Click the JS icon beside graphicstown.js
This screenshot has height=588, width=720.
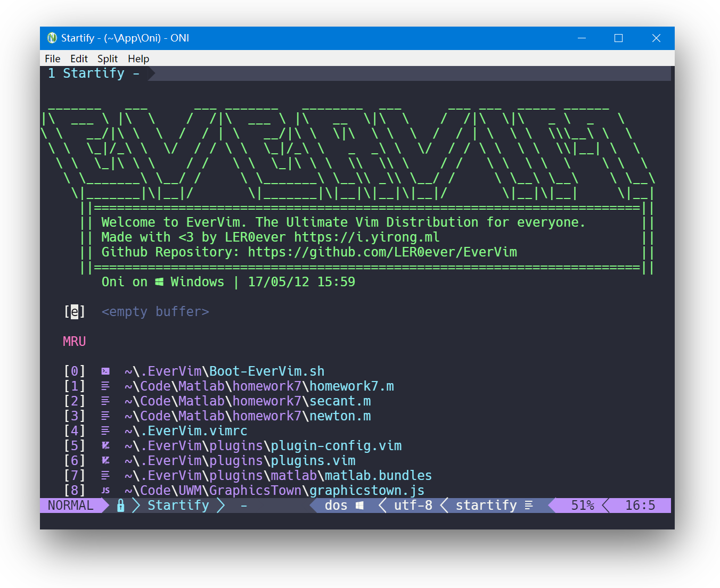click(x=105, y=491)
